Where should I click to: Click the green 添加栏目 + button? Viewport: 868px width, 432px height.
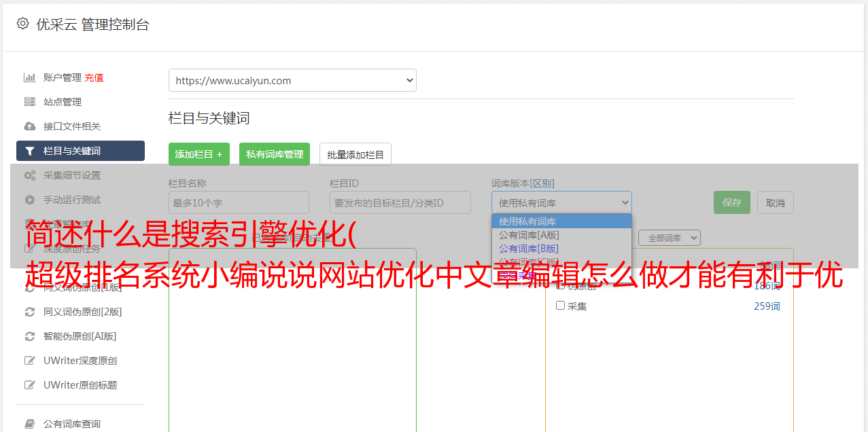[199, 154]
